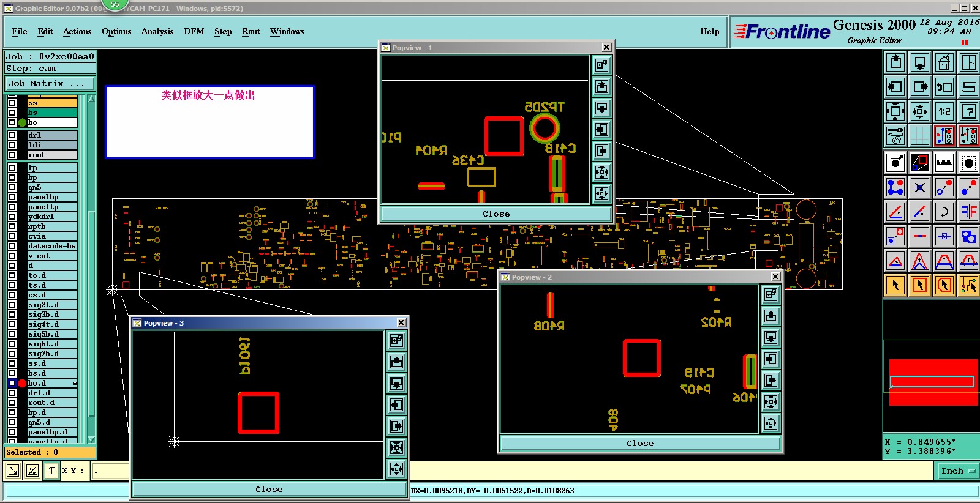Select layer name ydkdrl

52,217
